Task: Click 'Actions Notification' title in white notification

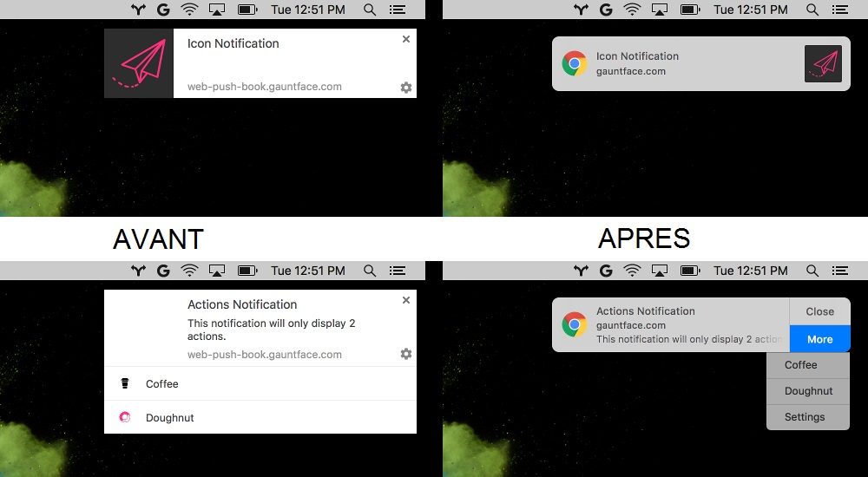Action: pyautogui.click(x=242, y=304)
